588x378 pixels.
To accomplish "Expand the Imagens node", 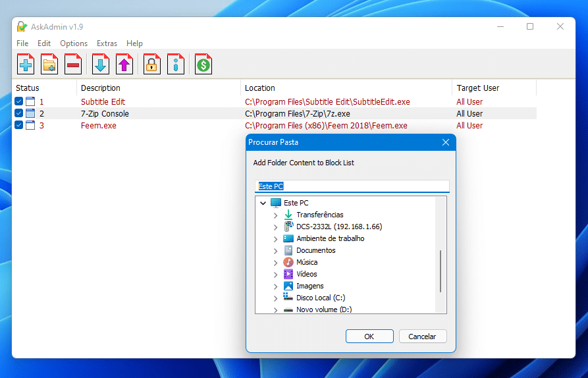I will pyautogui.click(x=276, y=286).
